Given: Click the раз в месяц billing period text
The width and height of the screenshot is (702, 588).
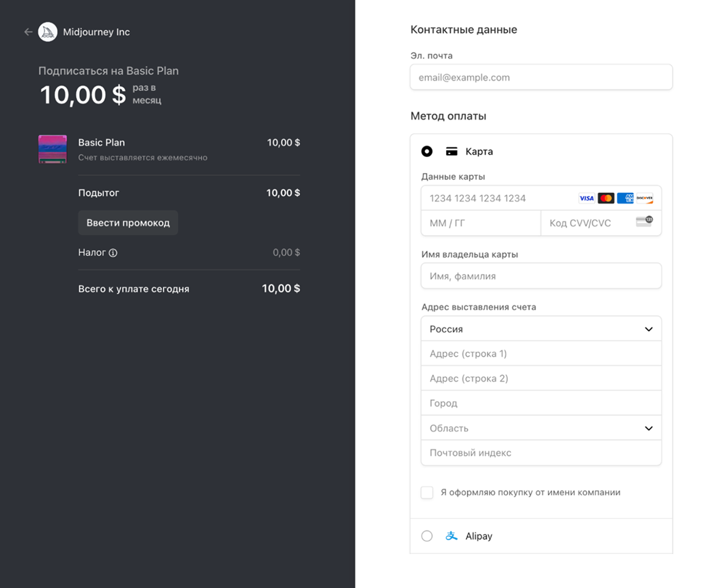Looking at the screenshot, I should (x=147, y=94).
